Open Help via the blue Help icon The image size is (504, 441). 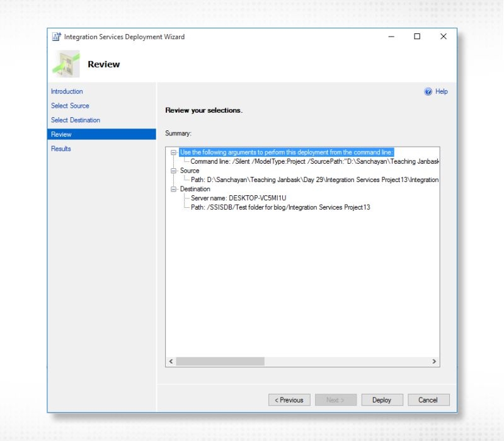430,91
